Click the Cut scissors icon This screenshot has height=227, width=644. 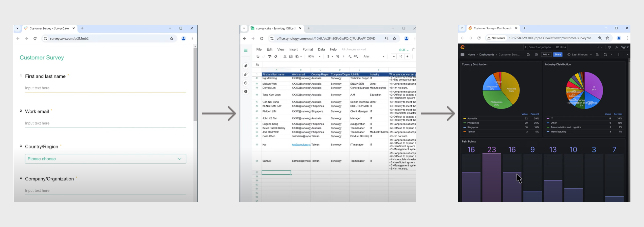point(285,57)
